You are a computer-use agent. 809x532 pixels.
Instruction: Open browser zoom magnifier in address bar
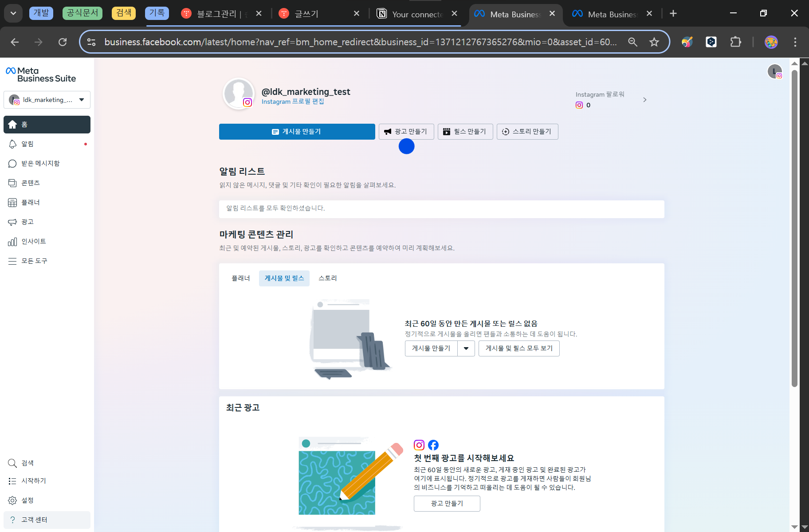pyautogui.click(x=633, y=42)
